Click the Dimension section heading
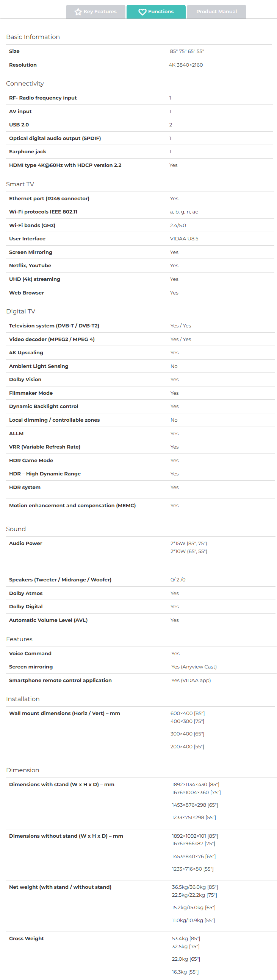 tap(22, 770)
